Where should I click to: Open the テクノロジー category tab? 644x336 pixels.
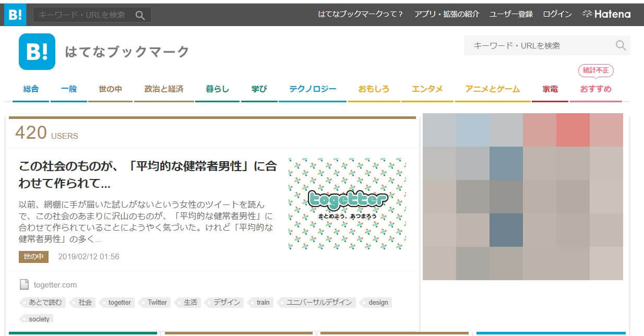tap(313, 89)
